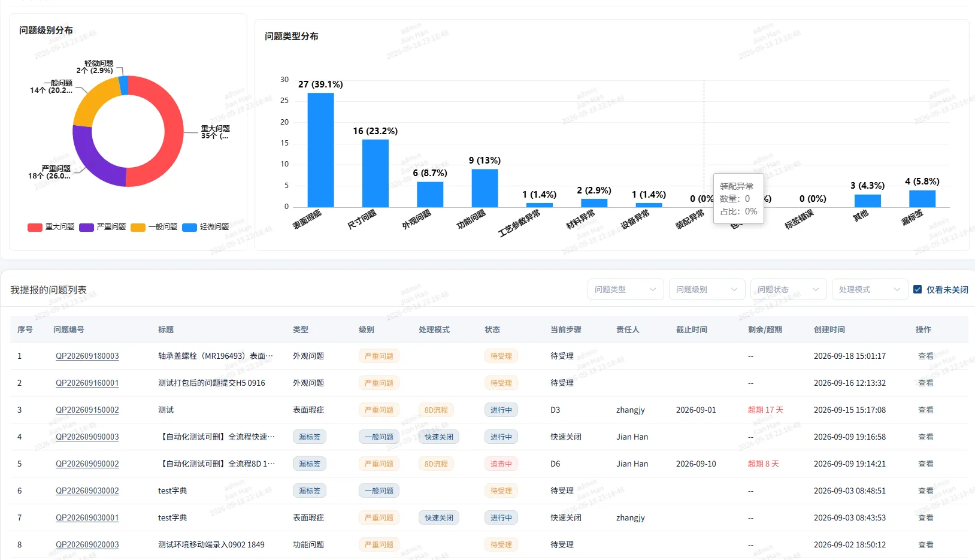This screenshot has height=560, width=975.
Task: Click the 快速关闭 tag in row 7
Action: tap(439, 517)
